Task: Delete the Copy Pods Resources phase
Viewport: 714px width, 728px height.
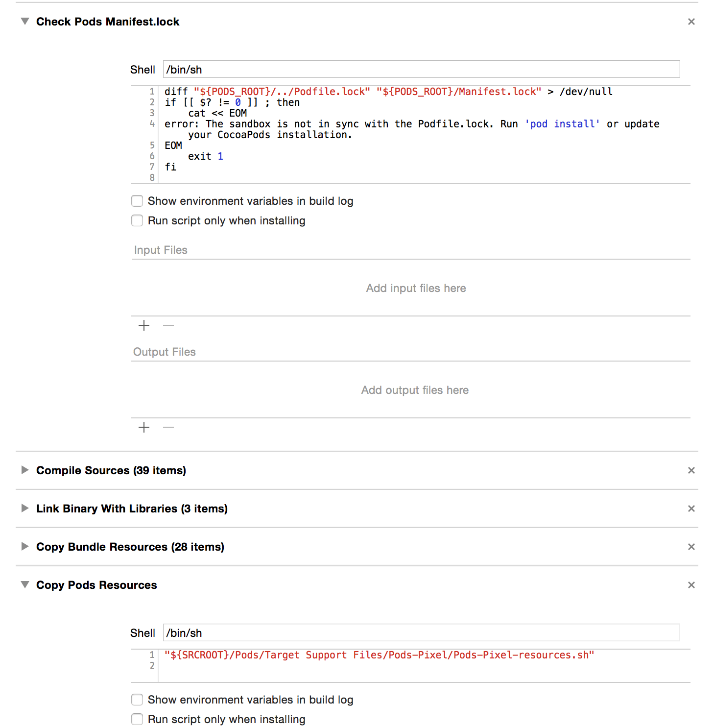Action: pyautogui.click(x=691, y=585)
